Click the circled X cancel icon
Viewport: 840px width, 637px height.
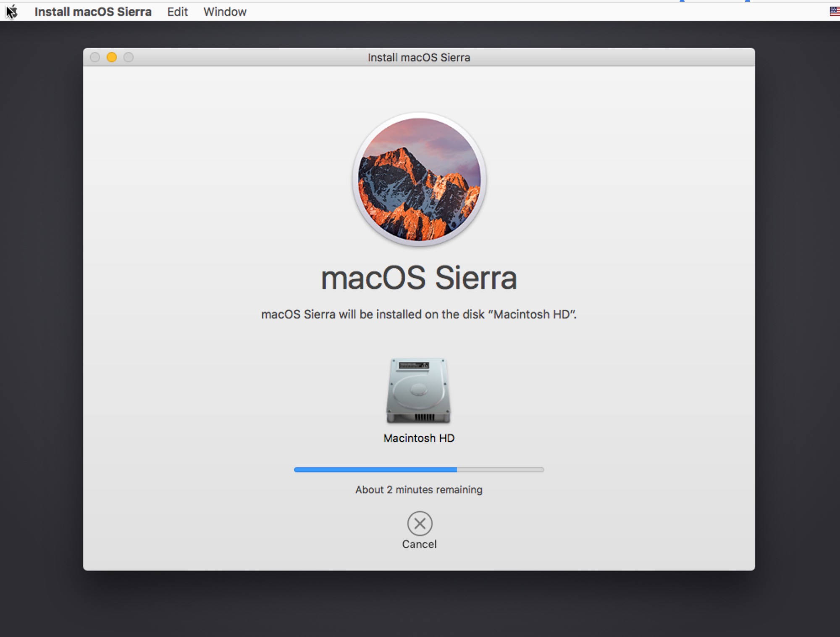click(420, 524)
